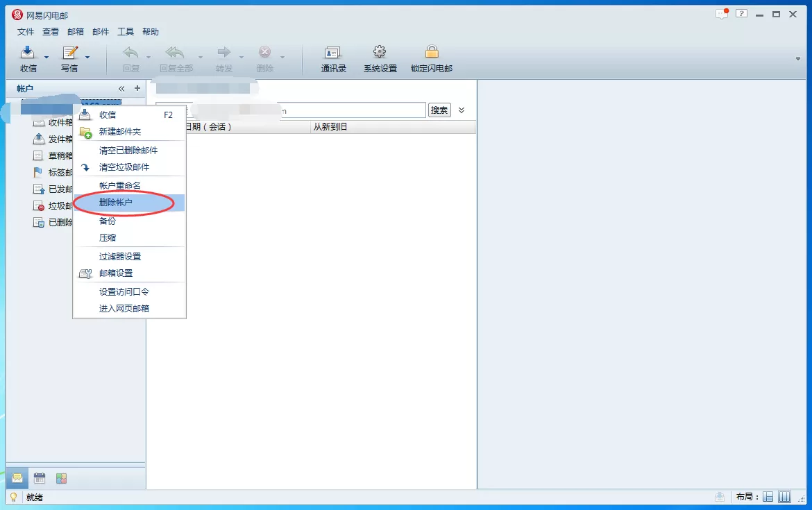Select the 草稿箱 drafts folder icon

pos(38,155)
